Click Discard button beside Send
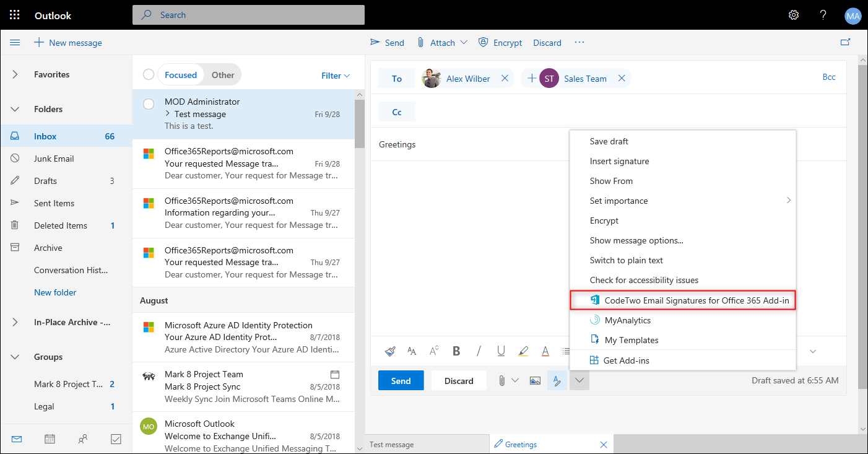 click(x=459, y=381)
